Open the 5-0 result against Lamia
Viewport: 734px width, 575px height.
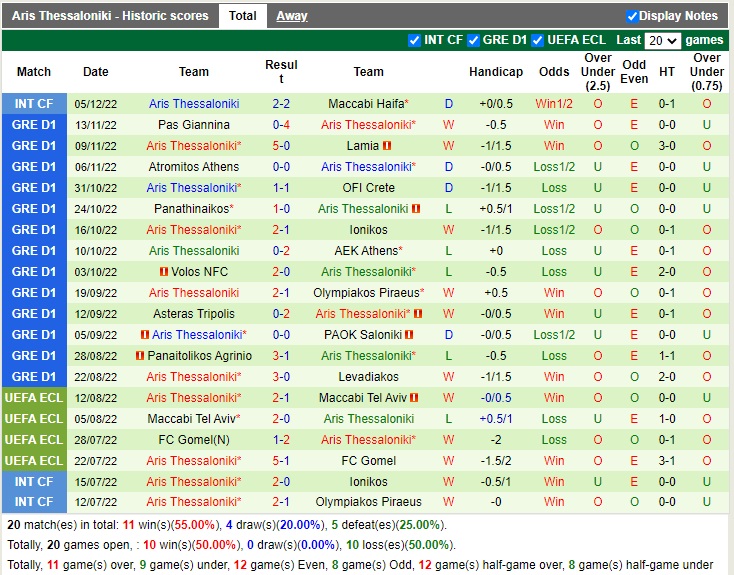281,146
